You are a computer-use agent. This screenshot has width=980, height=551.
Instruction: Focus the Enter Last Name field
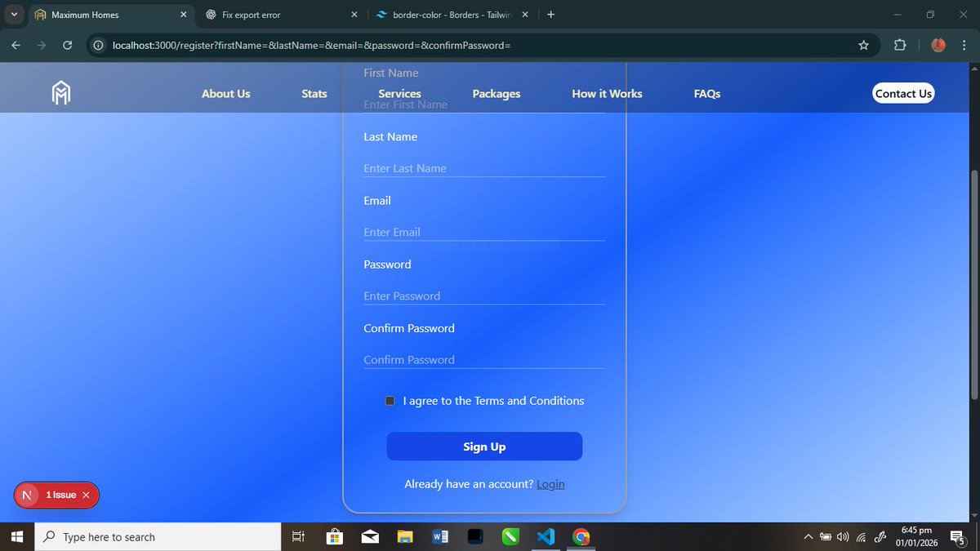(484, 168)
